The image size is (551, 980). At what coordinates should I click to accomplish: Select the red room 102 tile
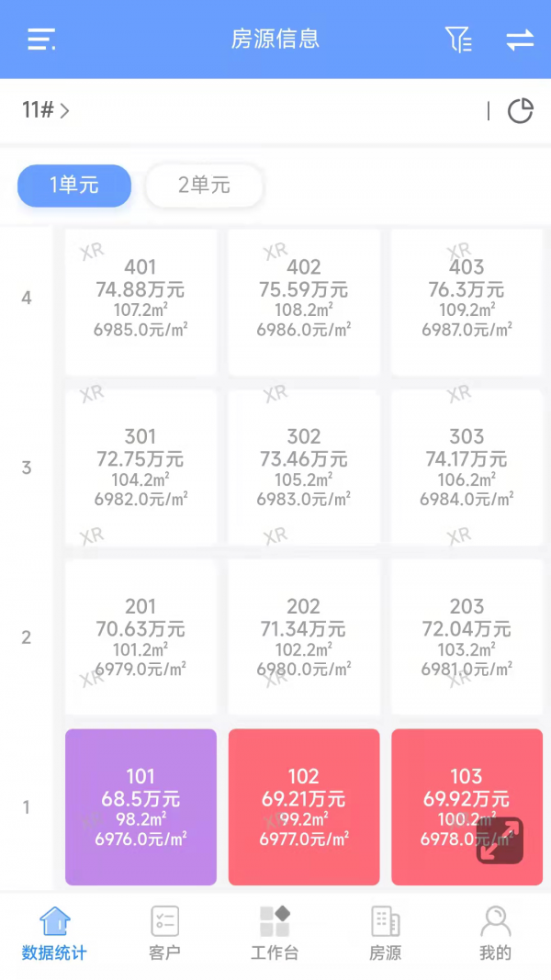pos(304,806)
